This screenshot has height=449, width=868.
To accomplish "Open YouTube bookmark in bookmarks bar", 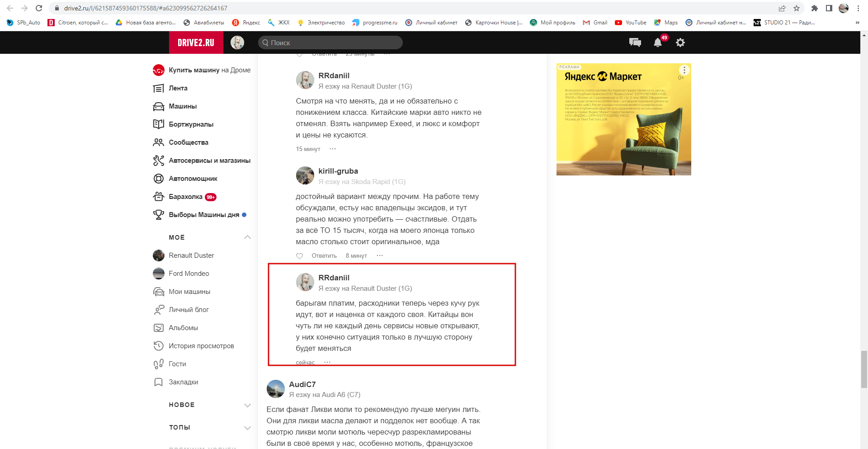I will point(631,23).
